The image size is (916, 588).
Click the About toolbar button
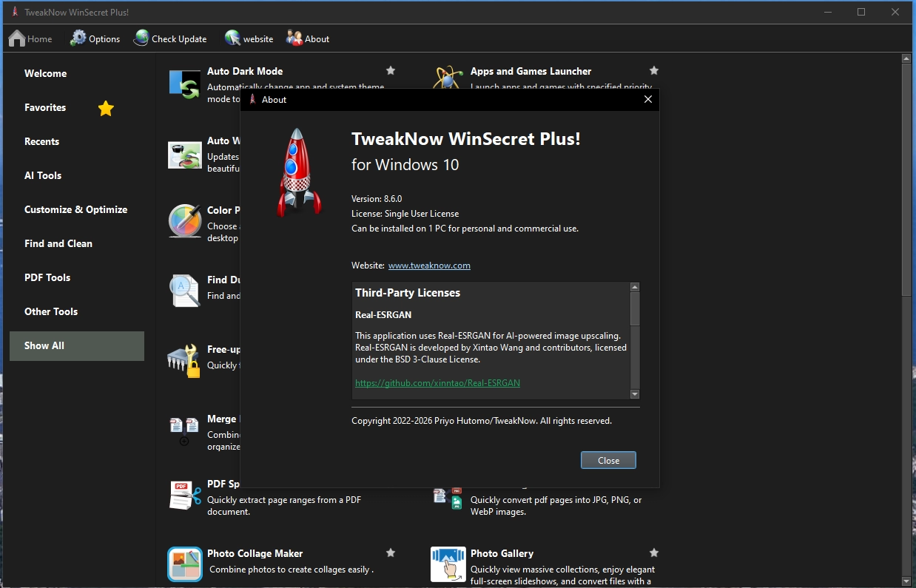[x=308, y=38]
